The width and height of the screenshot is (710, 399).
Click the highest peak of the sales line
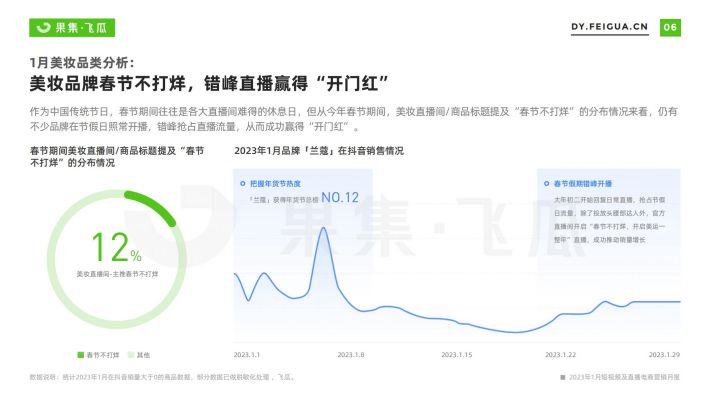click(323, 228)
